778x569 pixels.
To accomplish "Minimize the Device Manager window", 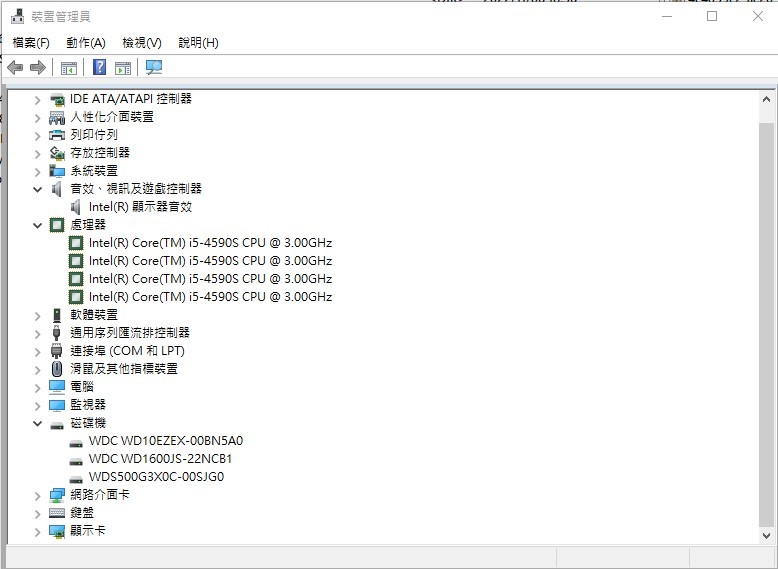I will [x=667, y=16].
